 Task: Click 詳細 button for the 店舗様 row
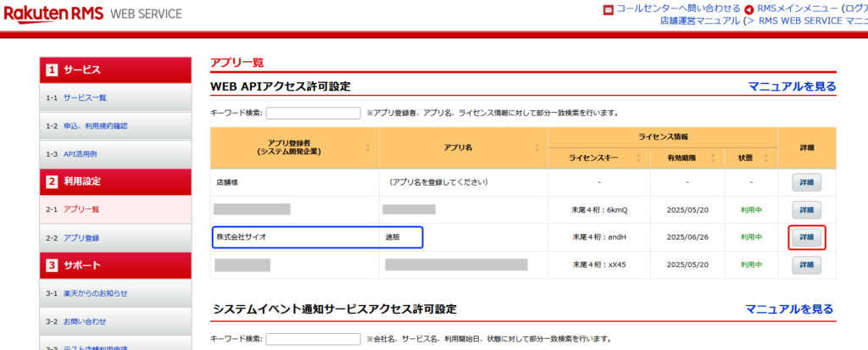tap(806, 182)
